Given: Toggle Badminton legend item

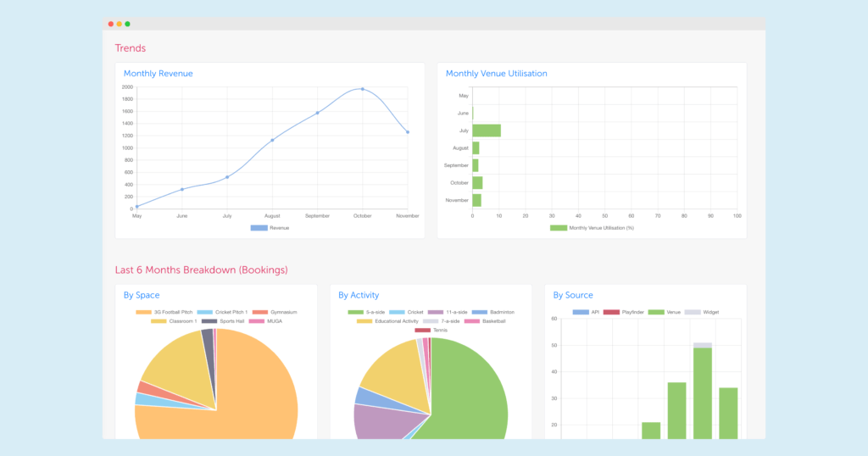Looking at the screenshot, I should pos(492,312).
